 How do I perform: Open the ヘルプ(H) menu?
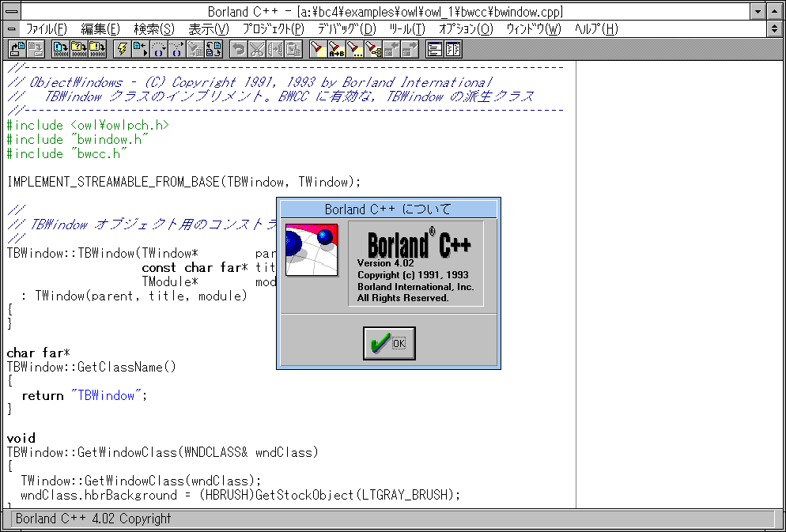pyautogui.click(x=596, y=29)
